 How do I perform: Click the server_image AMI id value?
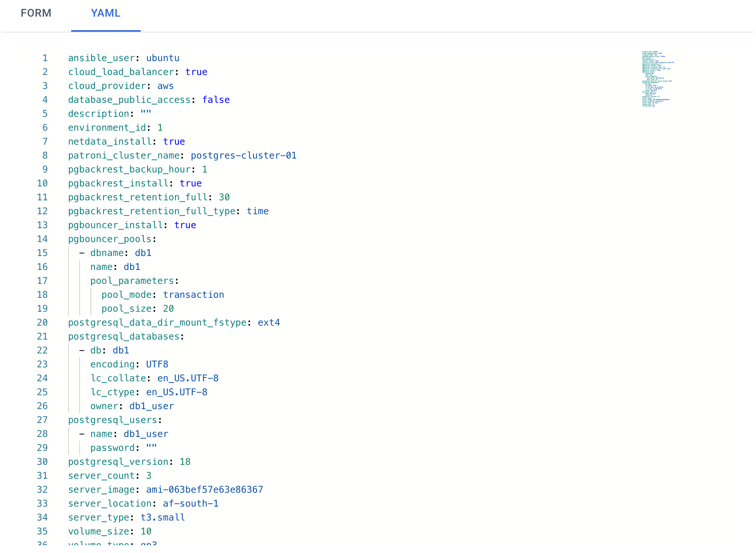point(204,490)
